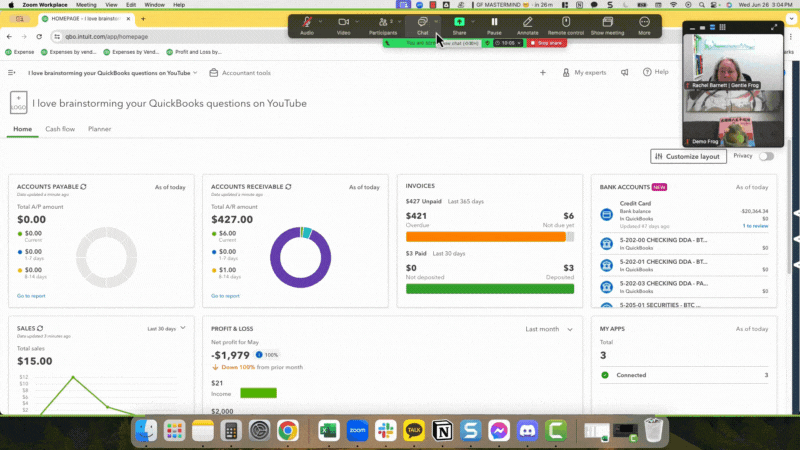The width and height of the screenshot is (800, 450).
Task: Click browser back arrow
Action: pos(9,37)
